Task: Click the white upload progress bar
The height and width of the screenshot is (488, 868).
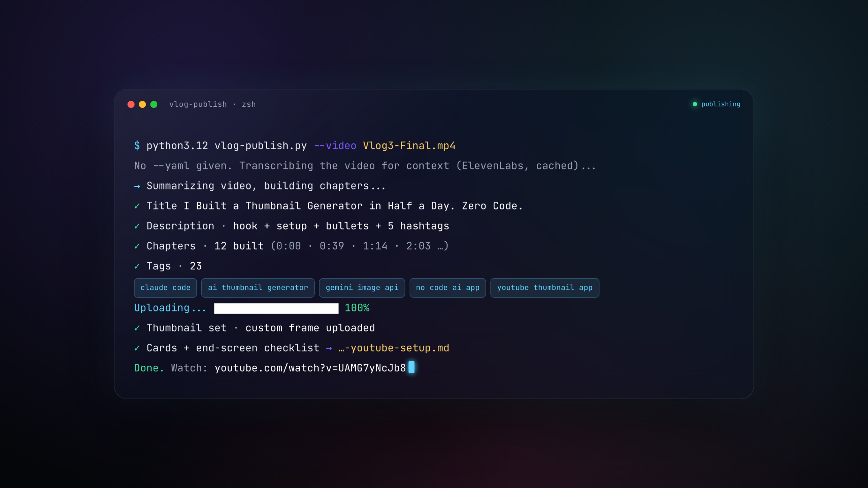Action: (276, 308)
